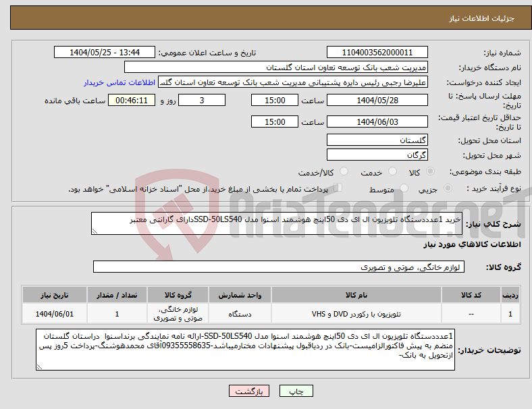The height and width of the screenshot is (409, 532).
Task: Click the گروه کالا table column header
Action: pos(178,295)
